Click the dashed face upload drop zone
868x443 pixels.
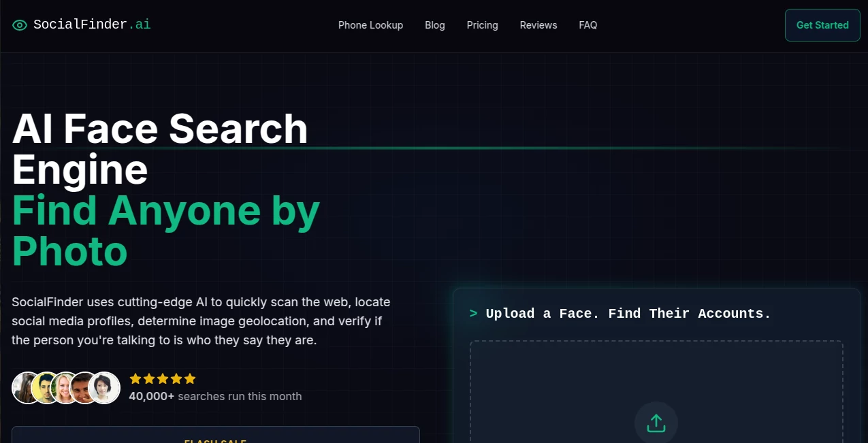656,392
